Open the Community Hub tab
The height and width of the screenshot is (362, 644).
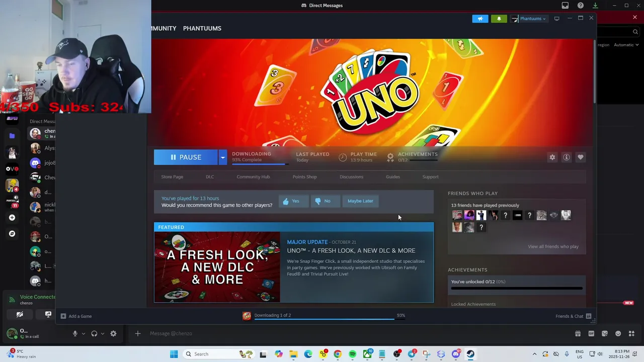click(x=253, y=177)
